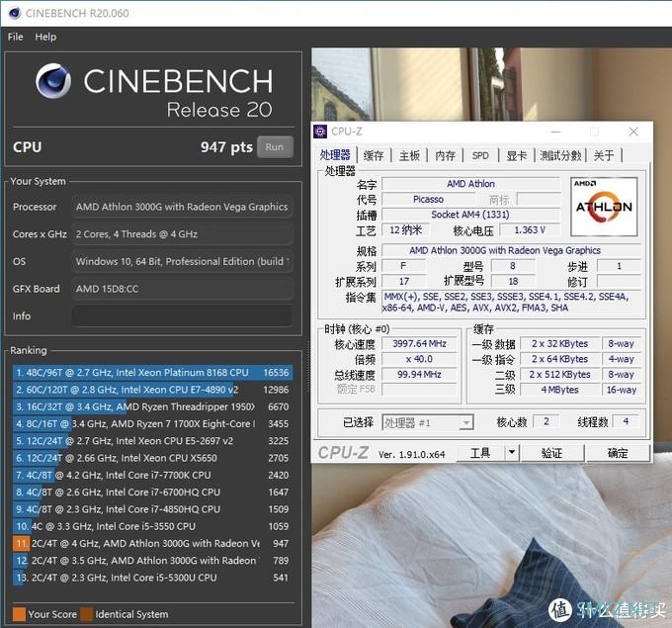The image size is (672, 628).
Task: Select ranking row Intel Core i5-3550
Action: click(x=152, y=526)
